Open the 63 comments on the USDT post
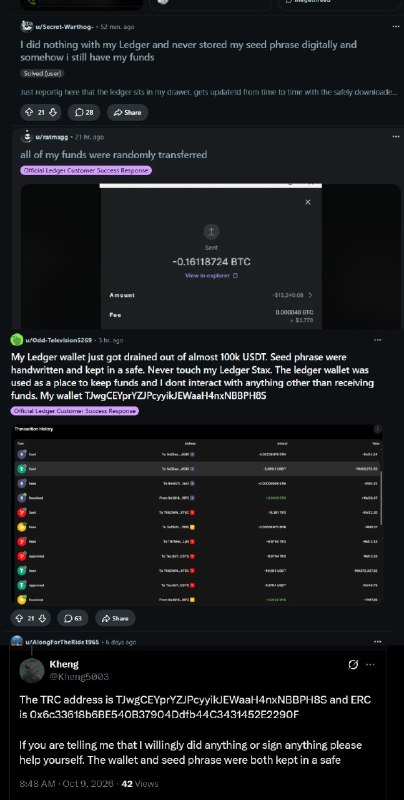 [x=72, y=618]
